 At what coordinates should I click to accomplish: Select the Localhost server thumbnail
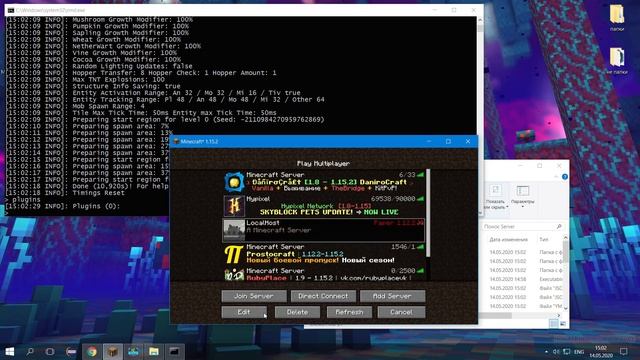pyautogui.click(x=234, y=230)
